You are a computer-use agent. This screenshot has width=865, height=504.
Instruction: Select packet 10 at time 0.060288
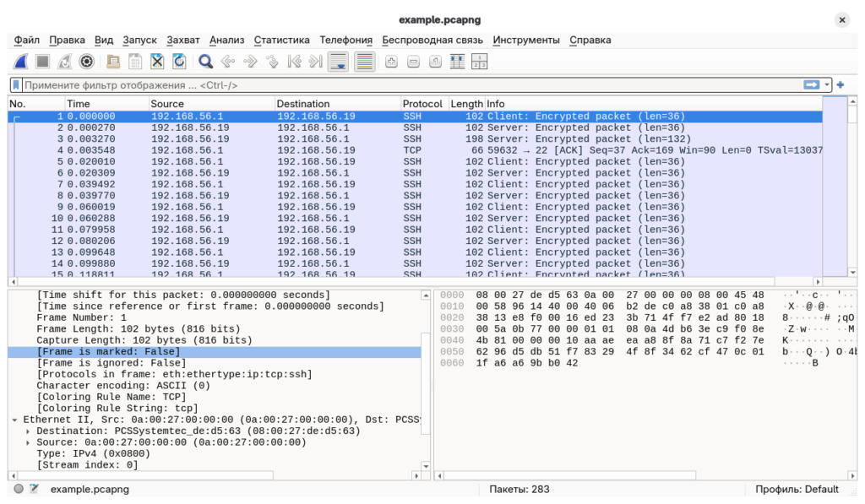click(x=415, y=219)
